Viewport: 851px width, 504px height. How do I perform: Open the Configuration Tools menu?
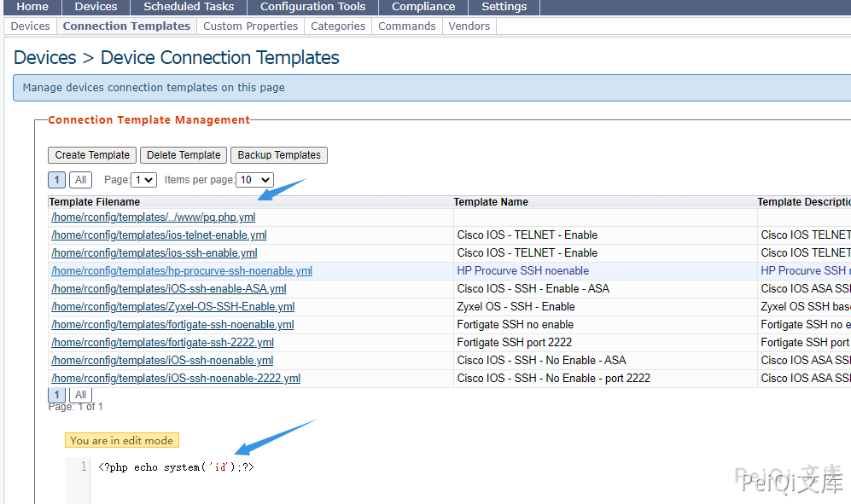pos(312,7)
